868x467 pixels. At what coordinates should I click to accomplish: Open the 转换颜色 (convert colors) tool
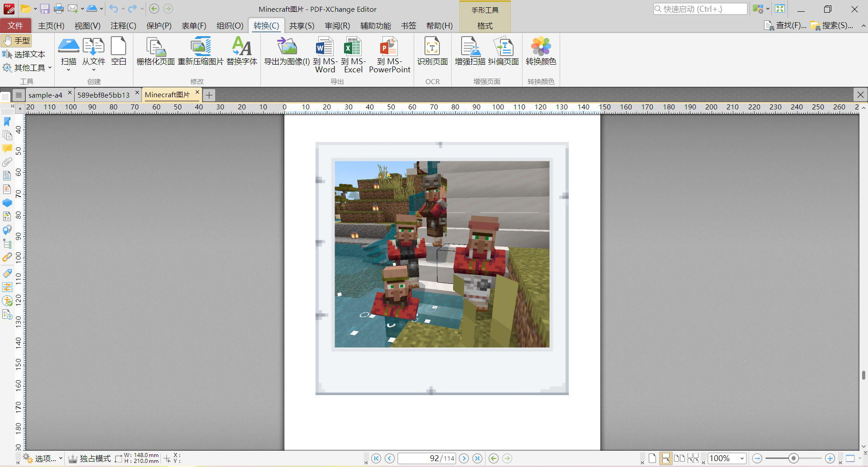click(541, 52)
